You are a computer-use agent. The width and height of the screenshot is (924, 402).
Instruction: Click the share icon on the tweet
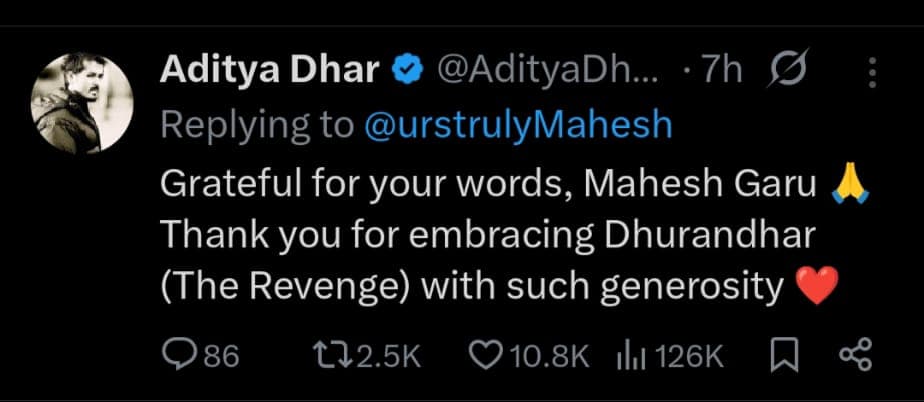tap(853, 355)
